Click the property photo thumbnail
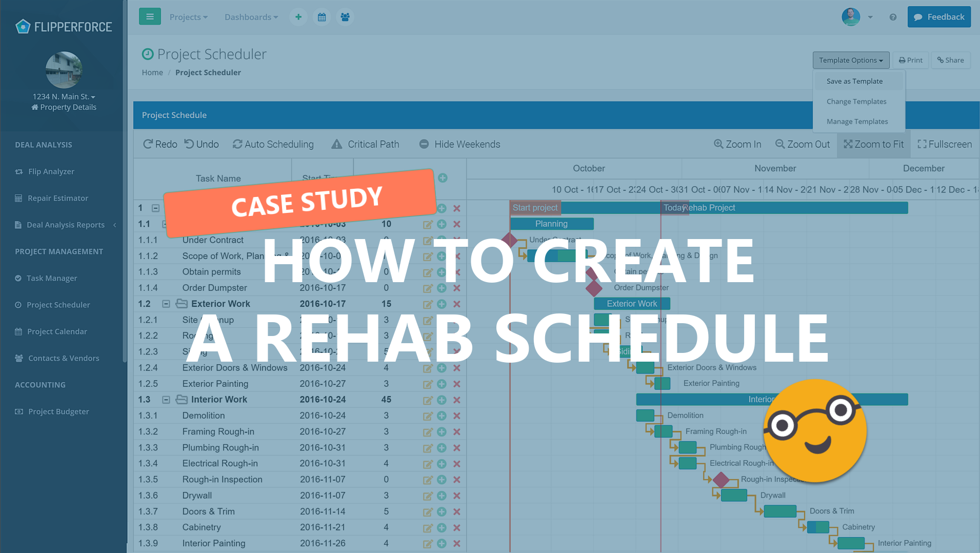Screen dimensions: 980x553 (64, 70)
